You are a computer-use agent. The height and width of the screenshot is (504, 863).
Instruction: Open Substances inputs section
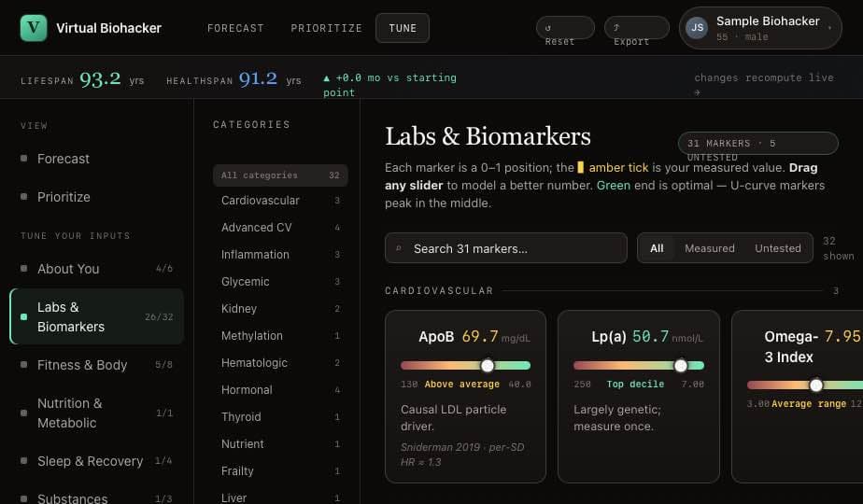coord(96,498)
